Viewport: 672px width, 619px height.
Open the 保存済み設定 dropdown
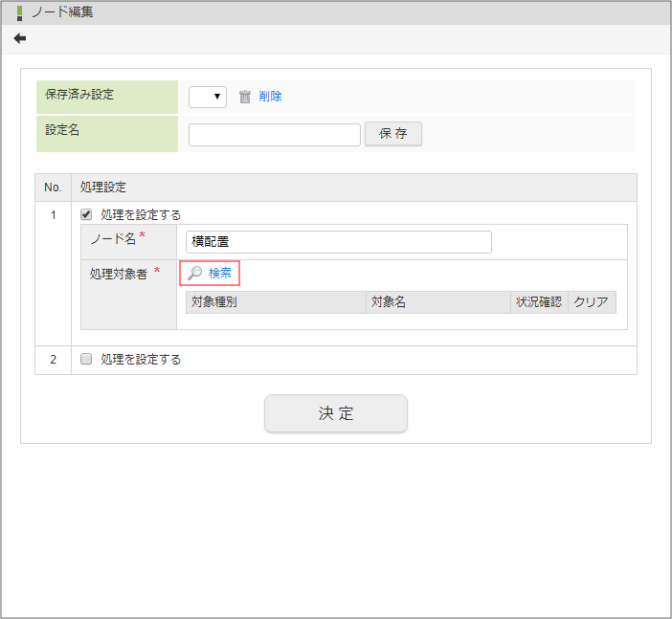point(208,97)
